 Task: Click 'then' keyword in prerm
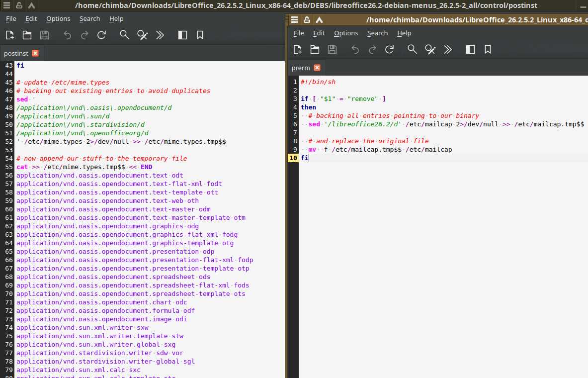[x=308, y=107]
